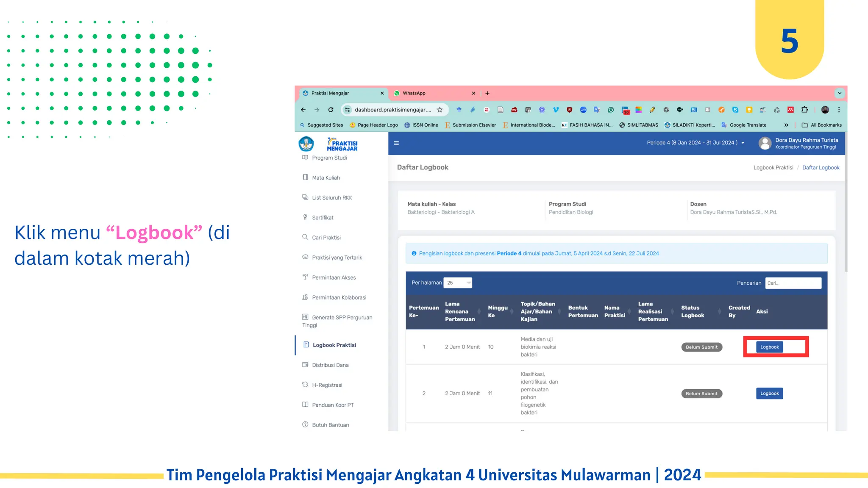868x488 pixels.
Task: Reload the page with the browser refresh icon
Action: (x=331, y=110)
